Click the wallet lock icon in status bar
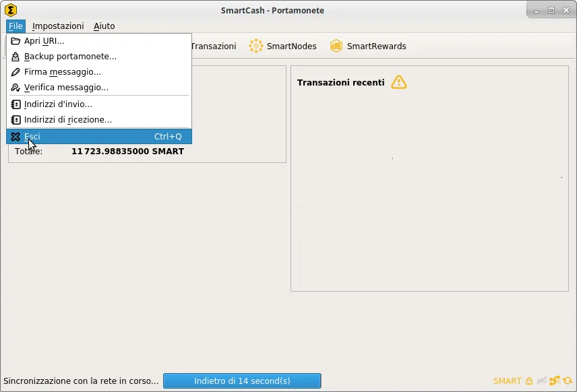 tap(528, 381)
